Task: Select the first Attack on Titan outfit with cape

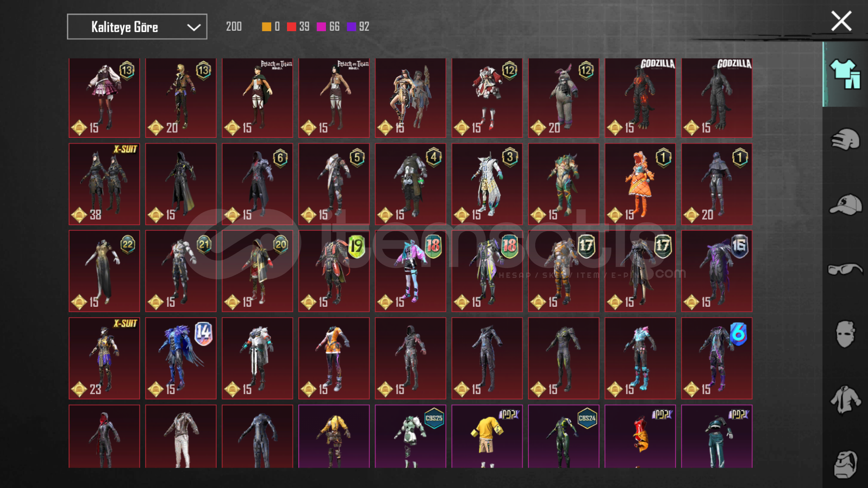Action: (x=257, y=98)
